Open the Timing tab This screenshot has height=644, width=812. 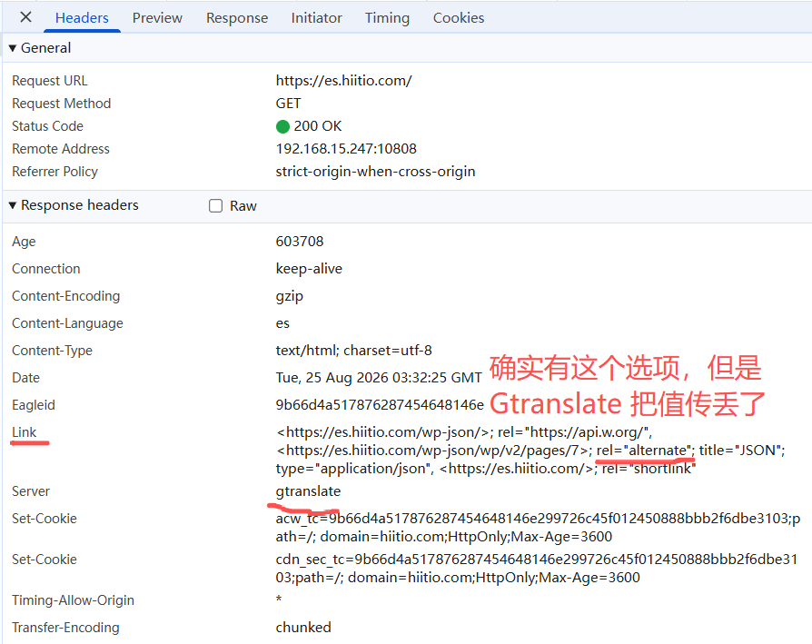387,18
